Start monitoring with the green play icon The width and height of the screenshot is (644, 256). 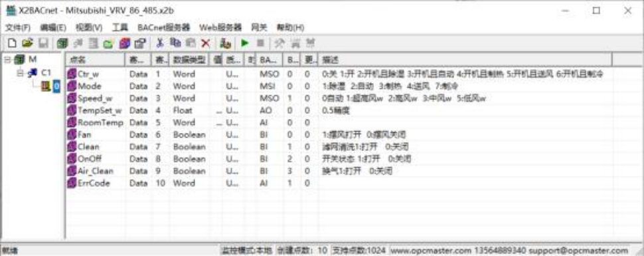(245, 43)
